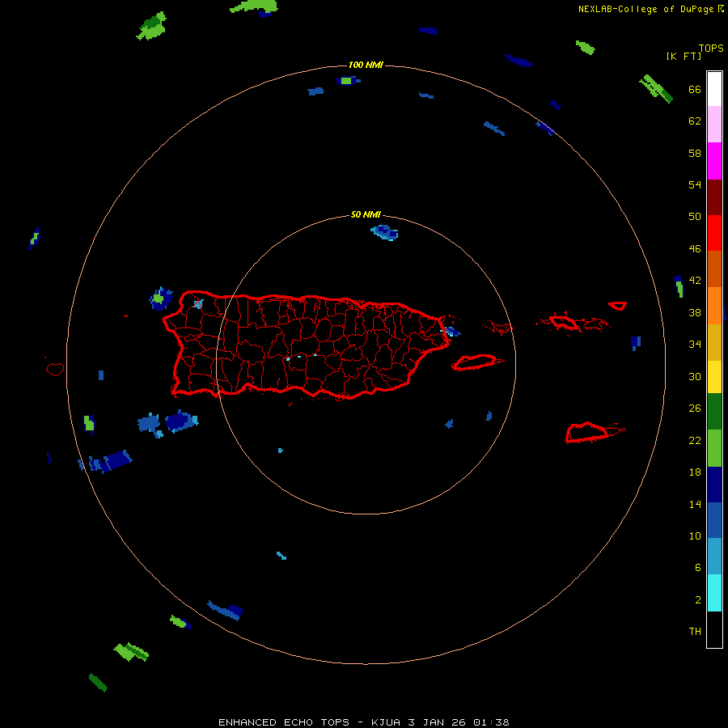Click the 42 legend value
Viewport: 728px width, 728px height.
(x=695, y=281)
